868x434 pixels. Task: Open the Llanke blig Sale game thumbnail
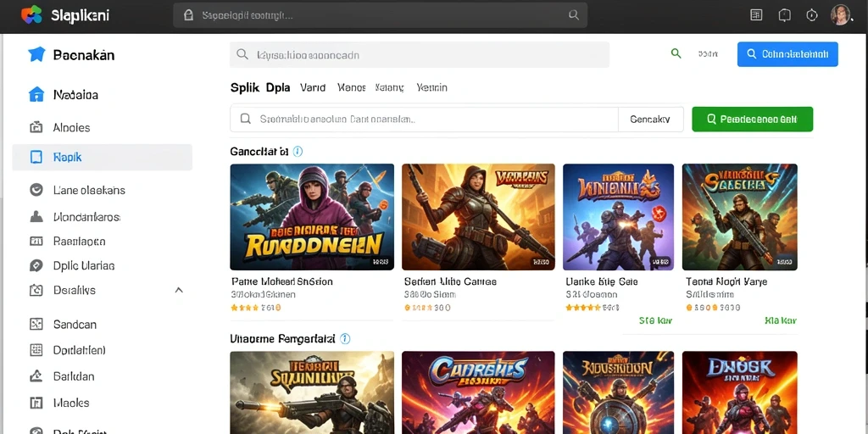tap(618, 217)
